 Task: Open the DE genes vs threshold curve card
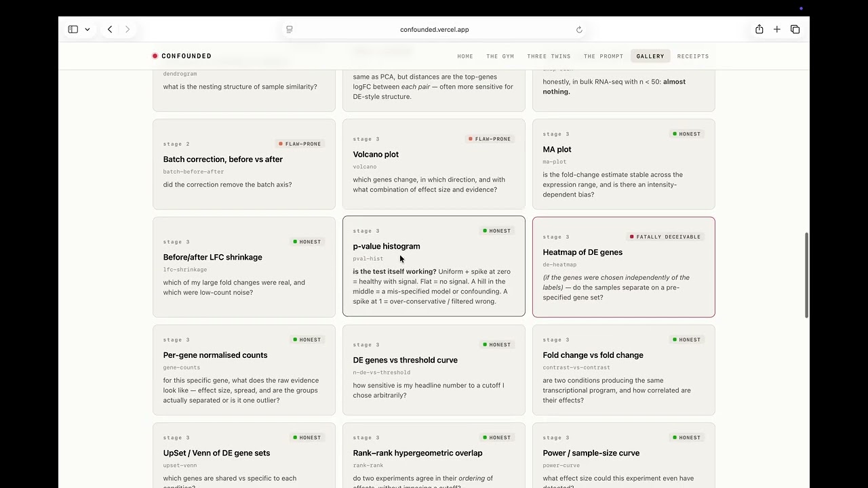(x=434, y=370)
